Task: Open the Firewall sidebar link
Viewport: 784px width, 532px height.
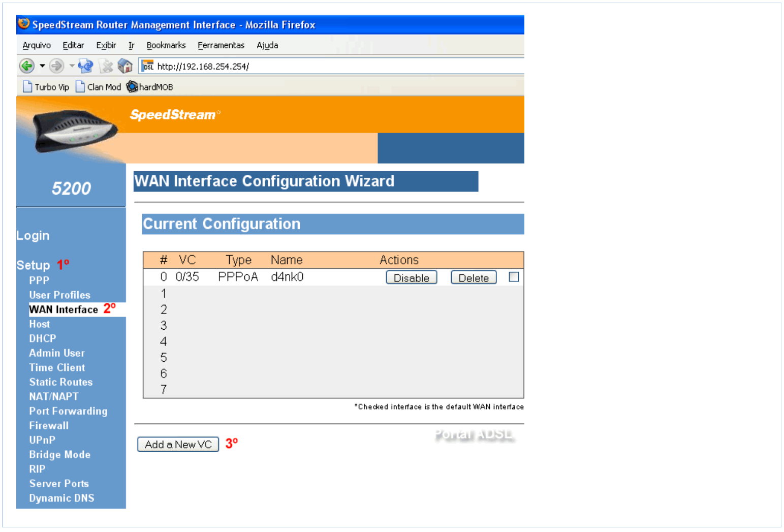Action: pyautogui.click(x=49, y=426)
